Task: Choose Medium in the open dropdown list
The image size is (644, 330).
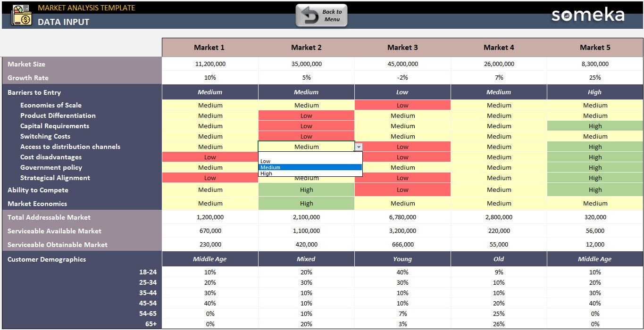Action: click(x=270, y=167)
